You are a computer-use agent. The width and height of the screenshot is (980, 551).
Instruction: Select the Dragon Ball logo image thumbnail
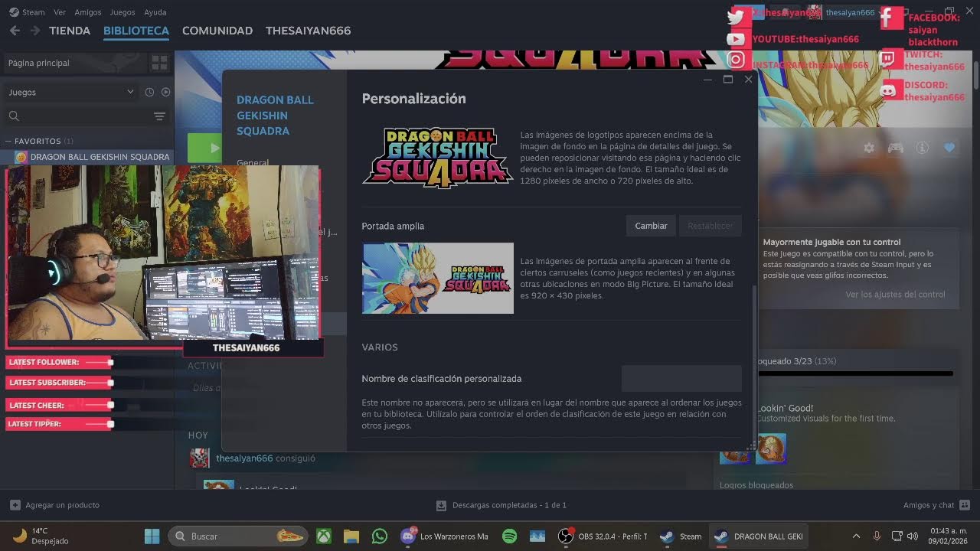tap(438, 158)
